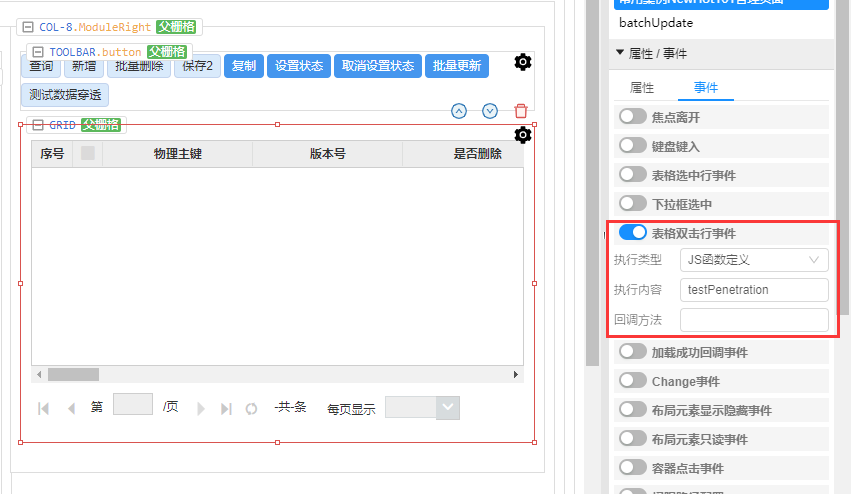
Task: Click the 批量更新 toolbar button
Action: tap(457, 66)
